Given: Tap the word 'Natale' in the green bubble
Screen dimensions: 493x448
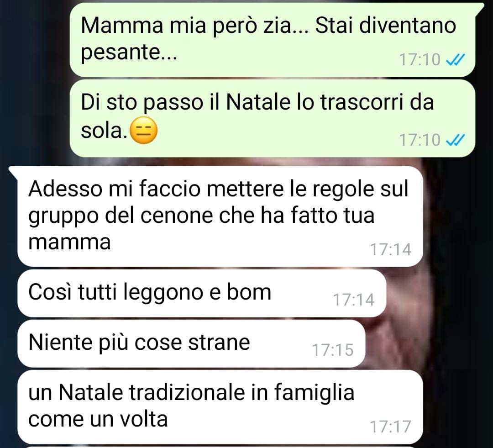Looking at the screenshot, I should pyautogui.click(x=258, y=102).
